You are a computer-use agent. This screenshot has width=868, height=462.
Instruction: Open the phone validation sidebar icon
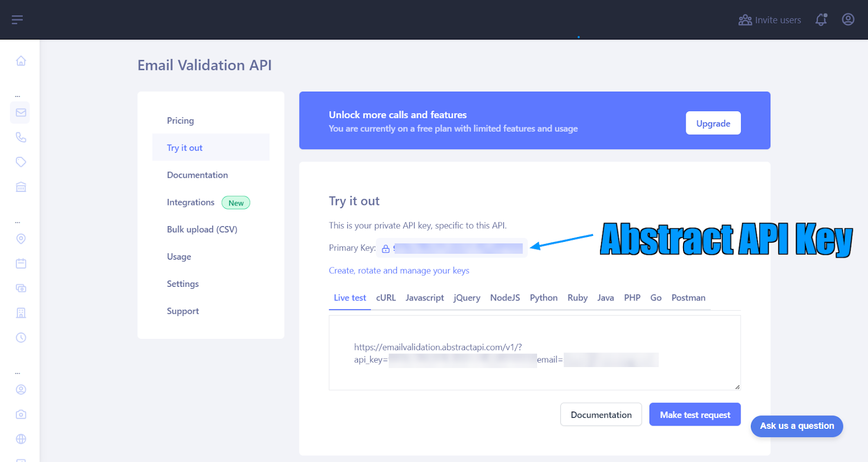(x=21, y=137)
